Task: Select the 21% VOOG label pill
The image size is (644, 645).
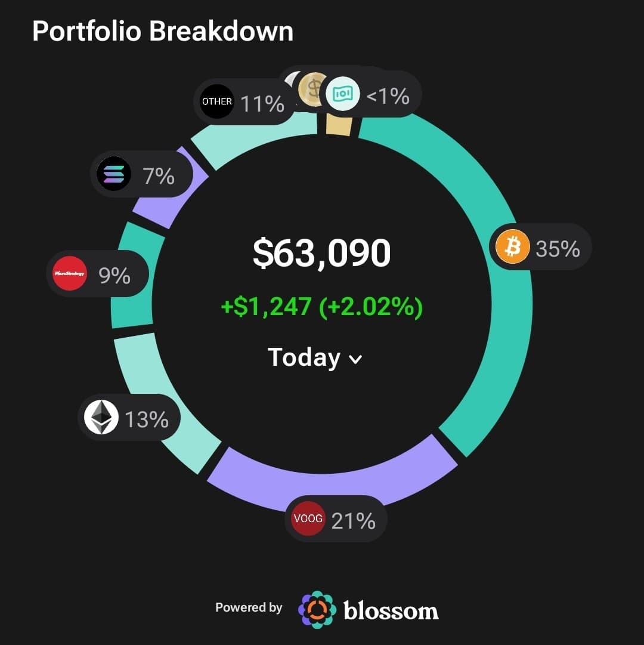Action: tap(336, 519)
